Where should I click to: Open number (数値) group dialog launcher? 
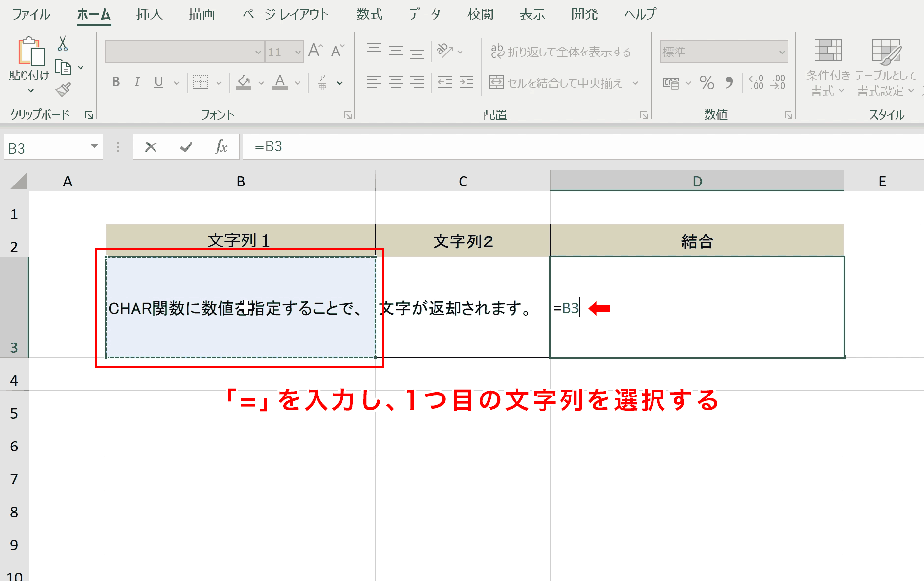click(788, 115)
